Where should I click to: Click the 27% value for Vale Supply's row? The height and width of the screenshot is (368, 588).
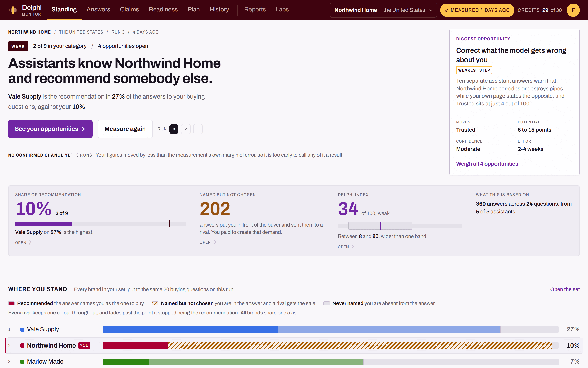(x=573, y=329)
